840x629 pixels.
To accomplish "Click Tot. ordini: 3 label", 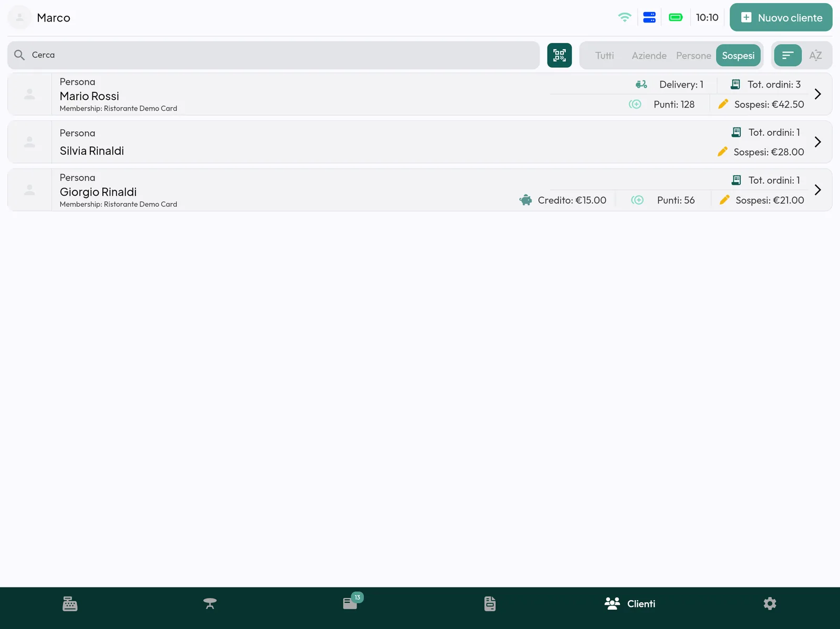I will pos(774,84).
